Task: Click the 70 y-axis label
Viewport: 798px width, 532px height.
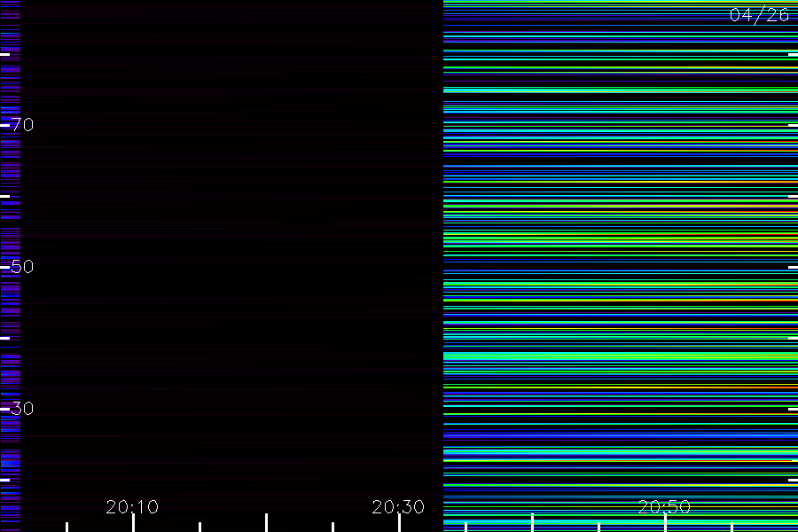Action: pos(22,125)
